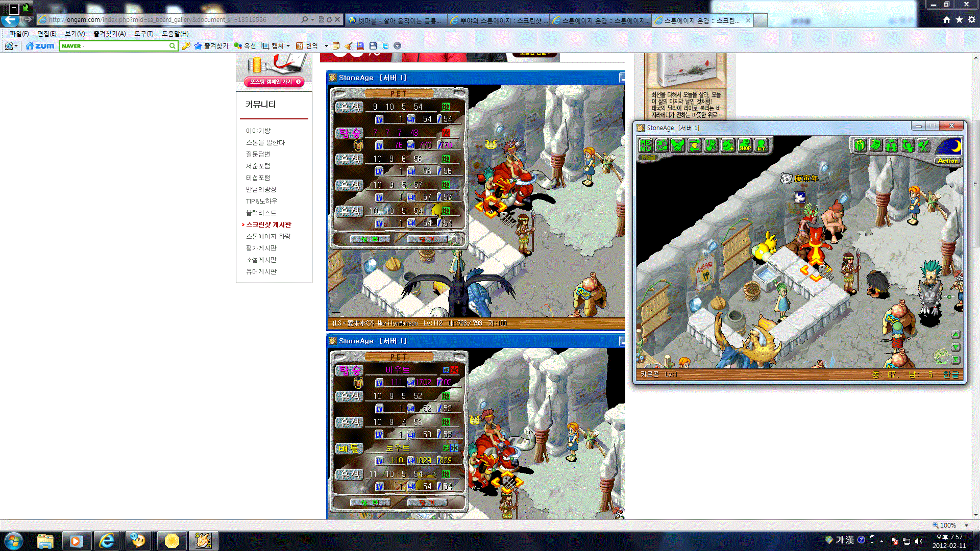Screen dimensions: 980x551
Task: Open the 질문답변 community link
Action: pos(258,154)
